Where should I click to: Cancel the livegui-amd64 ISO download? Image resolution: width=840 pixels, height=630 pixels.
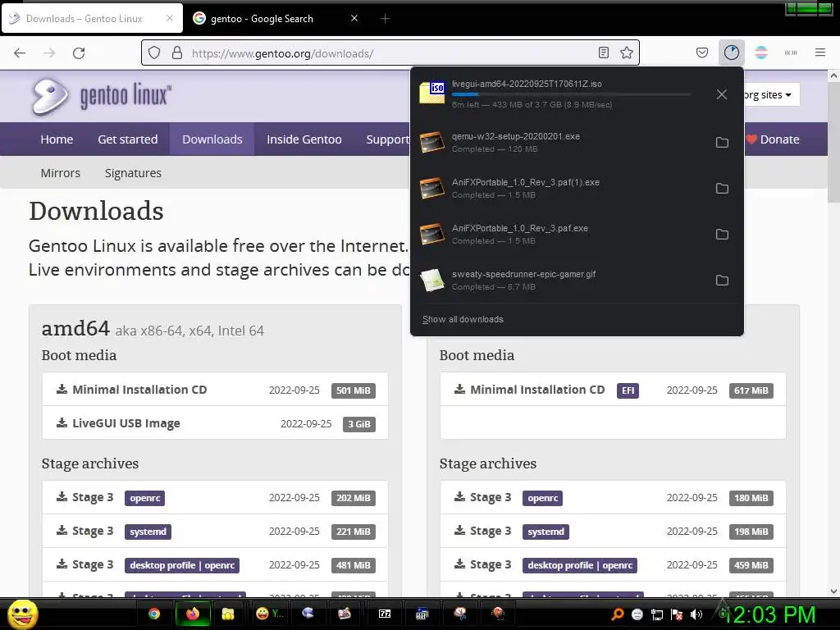coord(722,95)
